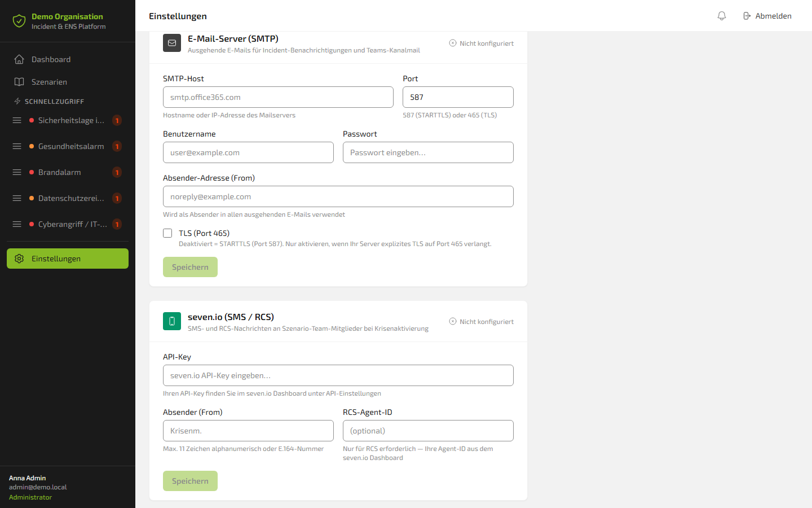The width and height of the screenshot is (812, 508).
Task: Click the user name 'Anna Admin'
Action: tap(28, 478)
